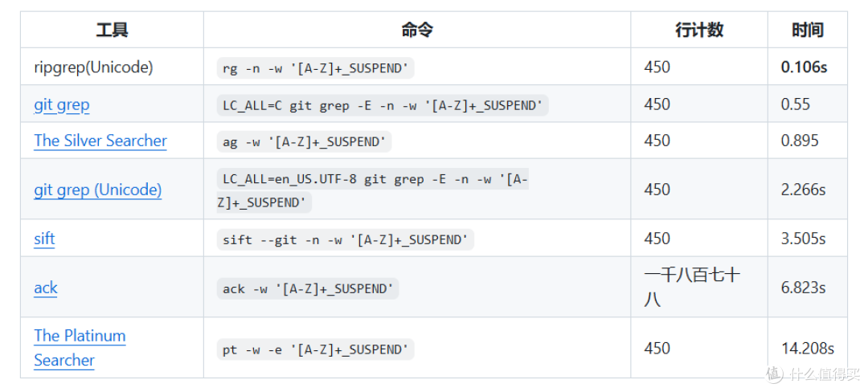This screenshot has height=392, width=868.
Task: Select the LC_ALL=C git grep command
Action: tap(383, 105)
